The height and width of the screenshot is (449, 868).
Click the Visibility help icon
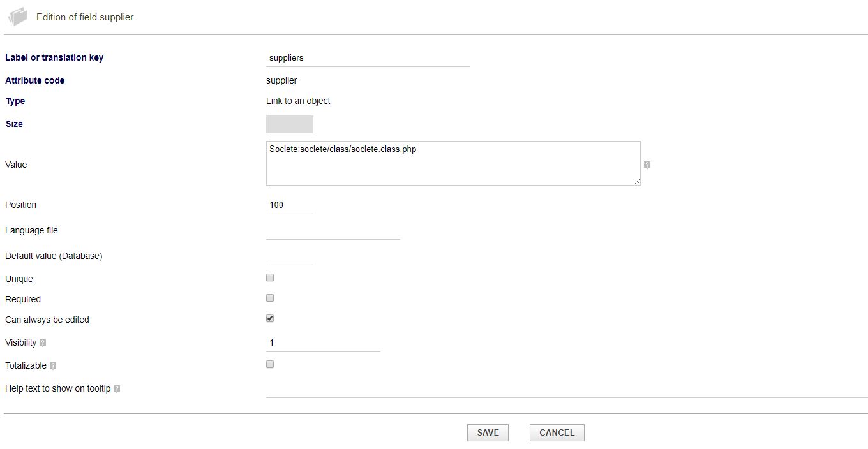coord(43,343)
